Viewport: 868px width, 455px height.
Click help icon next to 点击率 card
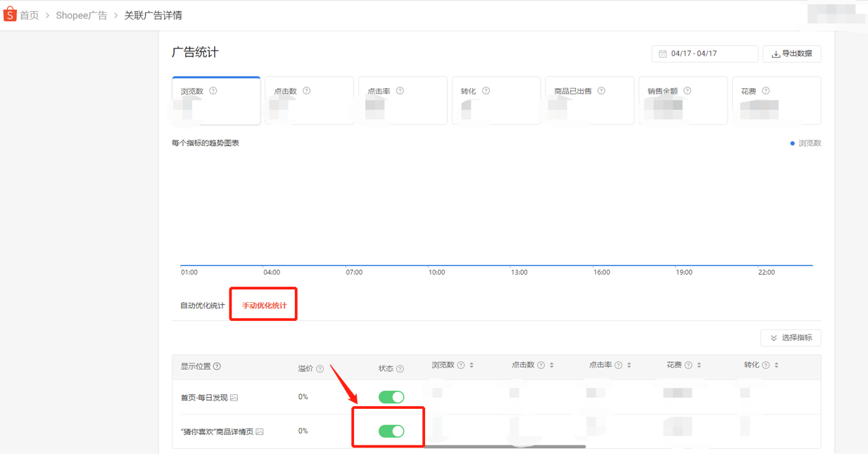400,91
